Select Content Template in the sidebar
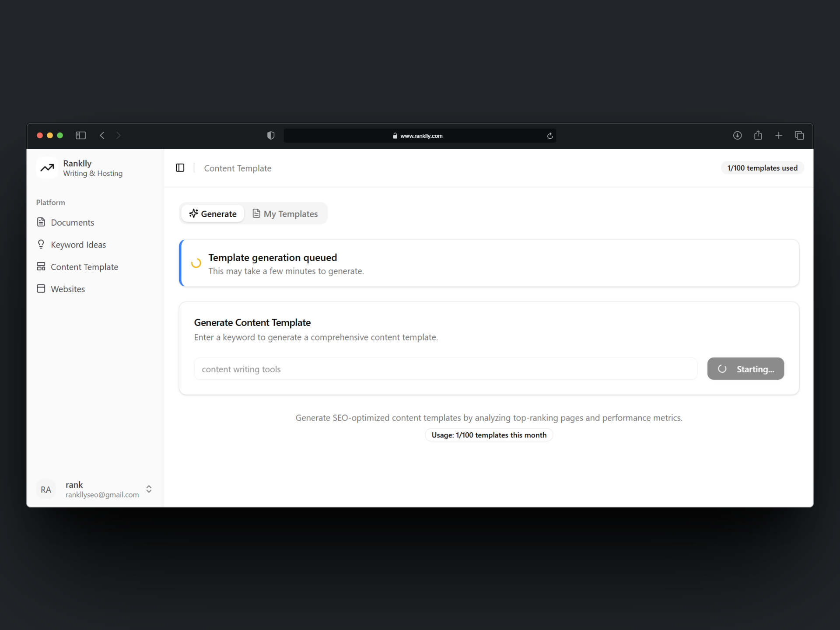Viewport: 840px width, 630px height. [84, 267]
